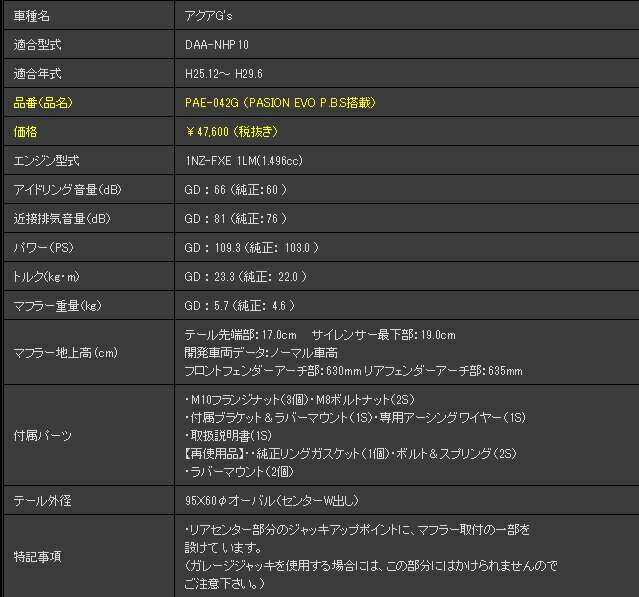This screenshot has width=639, height=597.
Task: Click the アイドリング音量(dB) row label
Action: point(66,190)
